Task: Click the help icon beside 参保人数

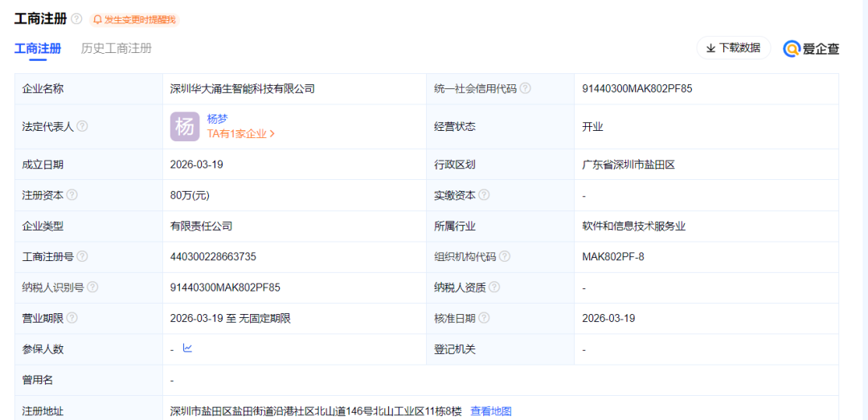Action: point(72,349)
